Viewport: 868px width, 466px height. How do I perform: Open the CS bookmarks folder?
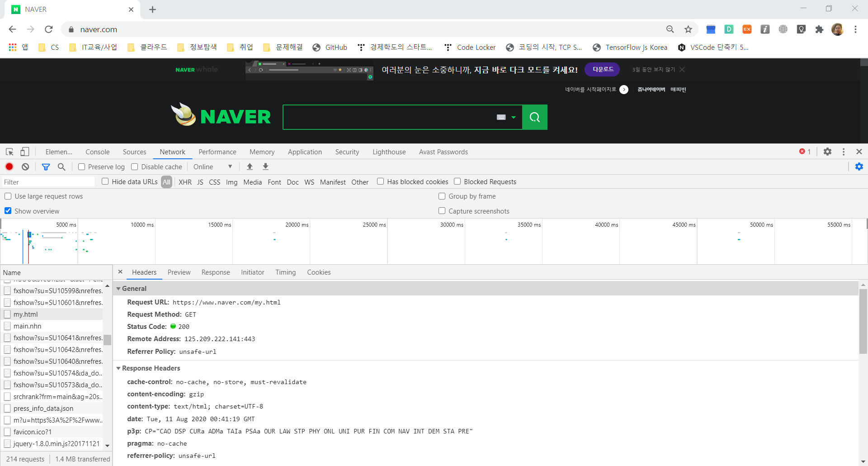coord(49,47)
